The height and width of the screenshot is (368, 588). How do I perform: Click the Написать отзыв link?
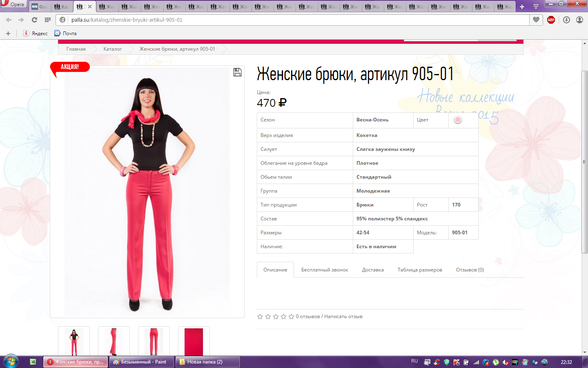(343, 316)
